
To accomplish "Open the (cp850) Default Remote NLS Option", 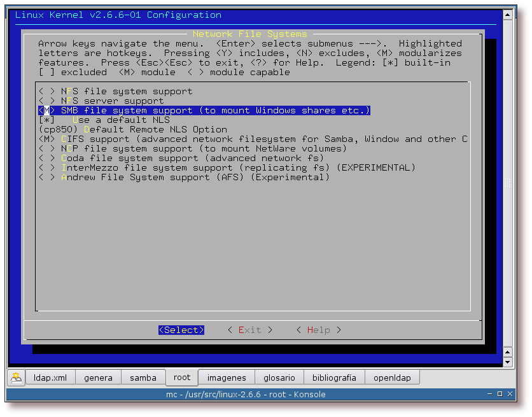I will pyautogui.click(x=132, y=129).
